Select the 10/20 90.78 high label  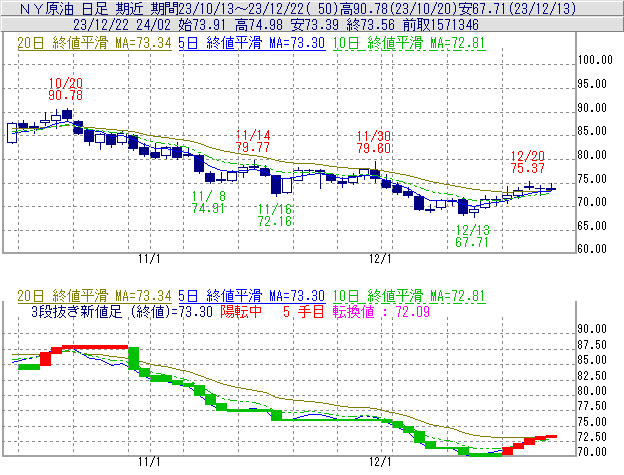point(66,89)
